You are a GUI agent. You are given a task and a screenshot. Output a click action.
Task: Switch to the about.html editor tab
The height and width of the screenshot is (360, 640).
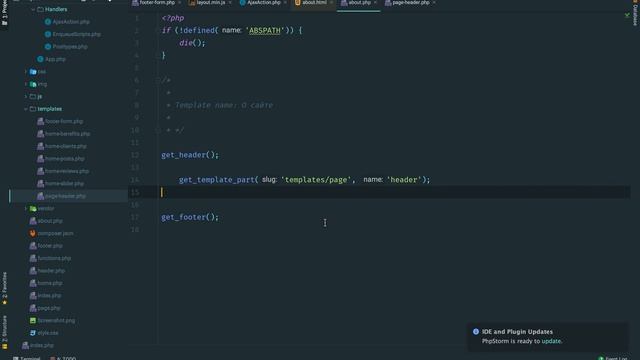click(x=314, y=2)
